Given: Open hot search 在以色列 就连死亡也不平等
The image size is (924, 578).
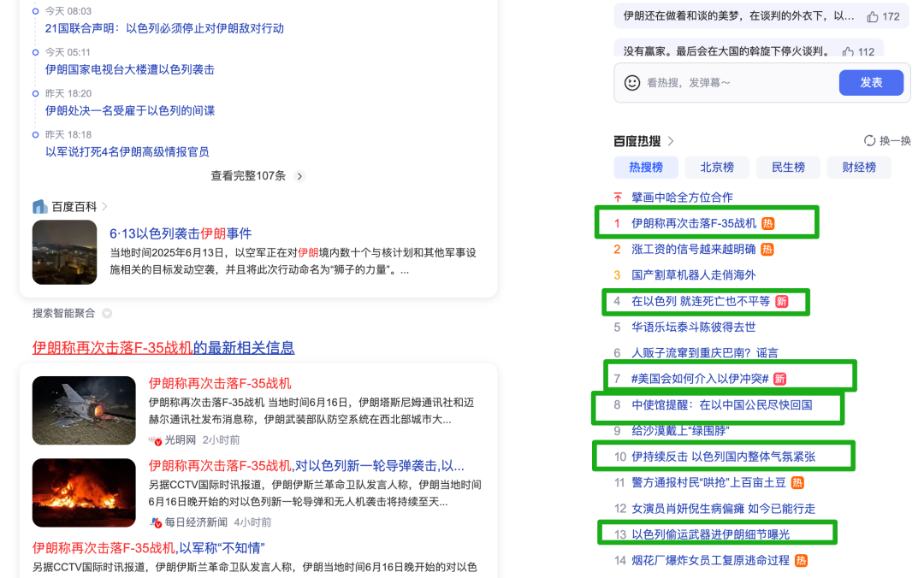Looking at the screenshot, I should (701, 302).
